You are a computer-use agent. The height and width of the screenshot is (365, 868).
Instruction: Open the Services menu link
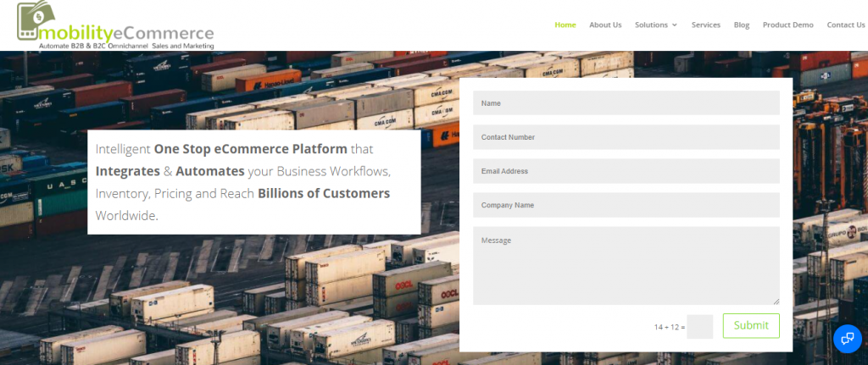[706, 25]
